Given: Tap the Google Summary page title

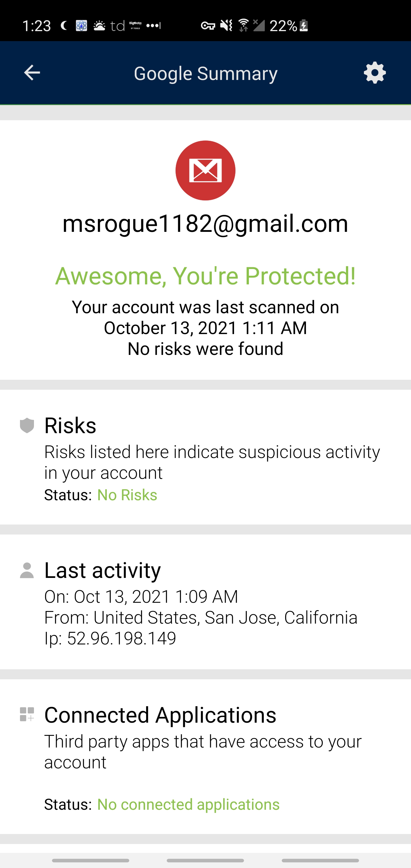Looking at the screenshot, I should (x=205, y=73).
